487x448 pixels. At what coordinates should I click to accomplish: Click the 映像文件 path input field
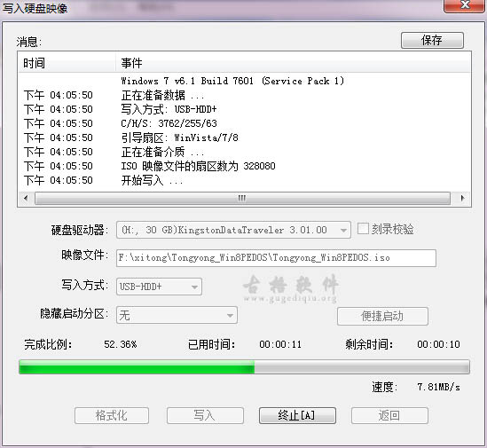(276, 258)
